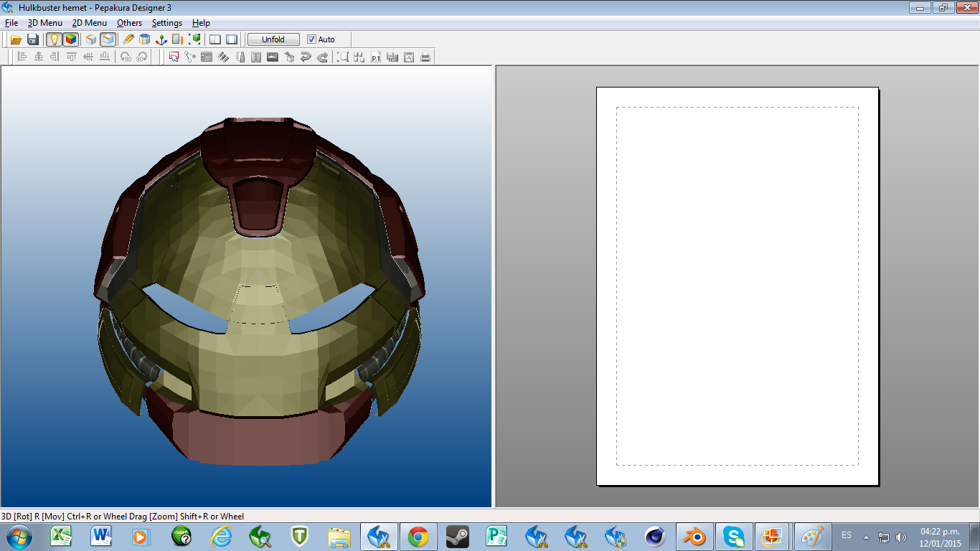Click the taskbar clock showing 04:22 p.m.
980x551 pixels.
(x=940, y=537)
